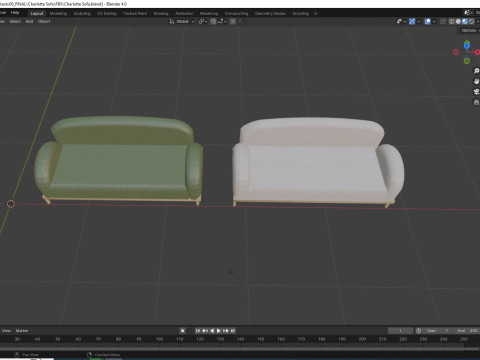
Task: Toggle viewport overlays
Action: (427, 21)
